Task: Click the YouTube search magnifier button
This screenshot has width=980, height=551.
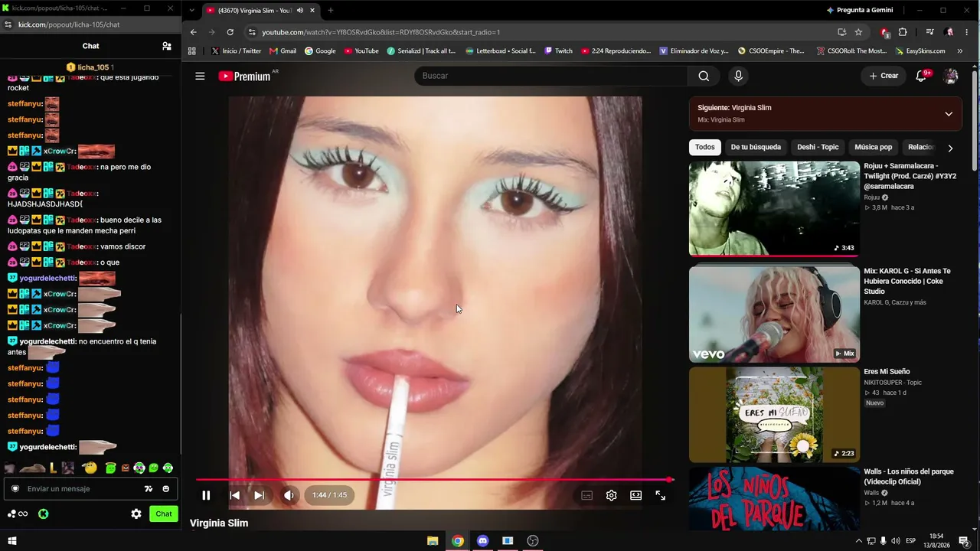Action: 704,76
